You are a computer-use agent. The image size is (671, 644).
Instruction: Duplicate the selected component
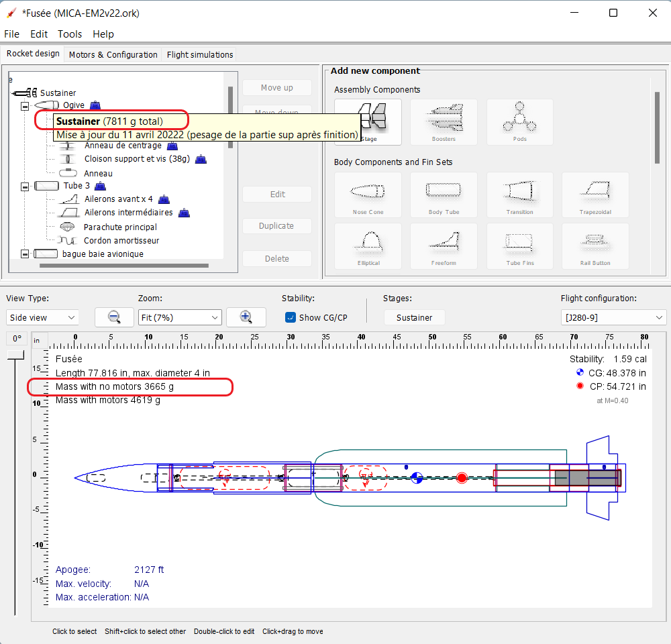tap(276, 226)
